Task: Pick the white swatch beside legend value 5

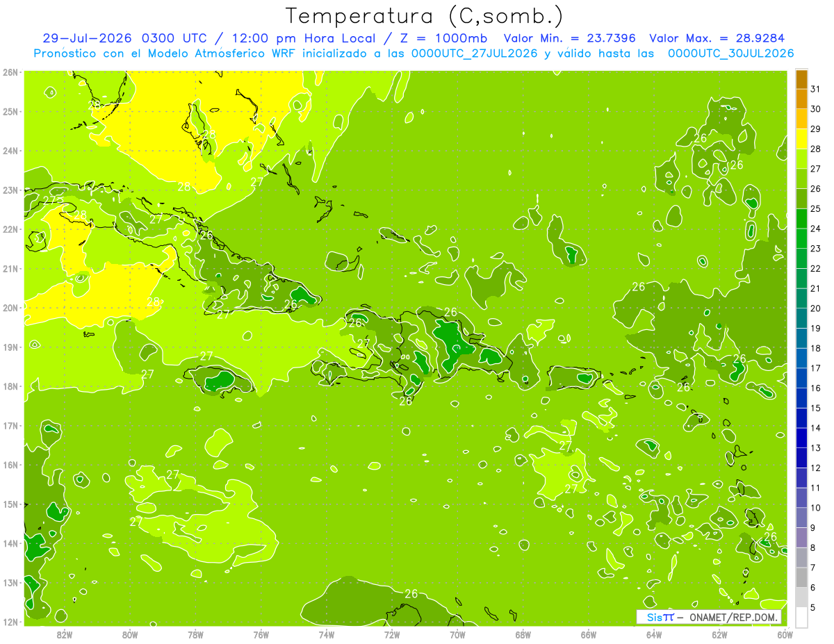Action: point(801,617)
